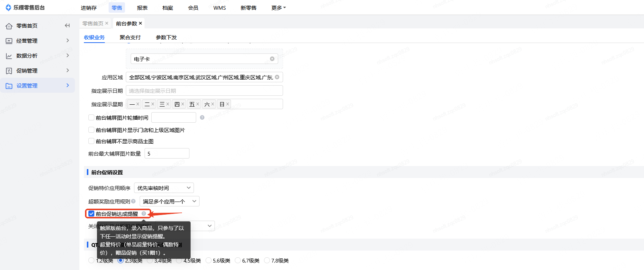Image resolution: width=644 pixels, height=270 pixels.
Task: Open 进销存 top menu
Action: pos(89,7)
